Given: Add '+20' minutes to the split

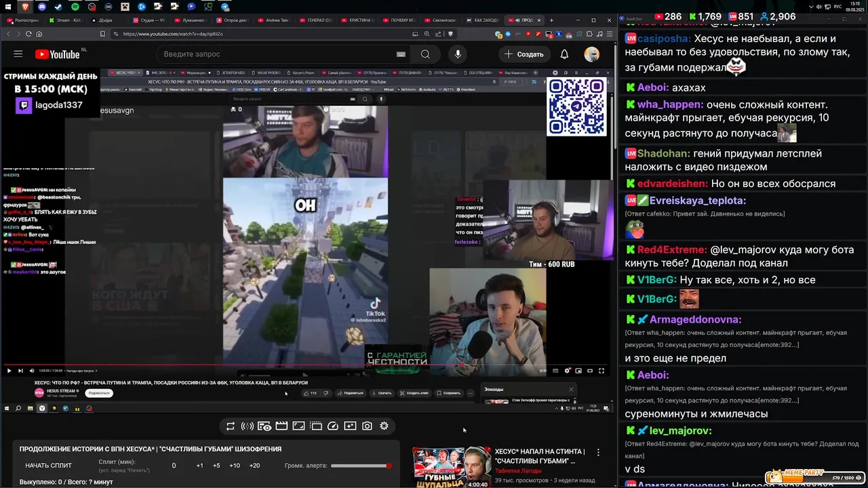Looking at the screenshot, I should coord(254,466).
